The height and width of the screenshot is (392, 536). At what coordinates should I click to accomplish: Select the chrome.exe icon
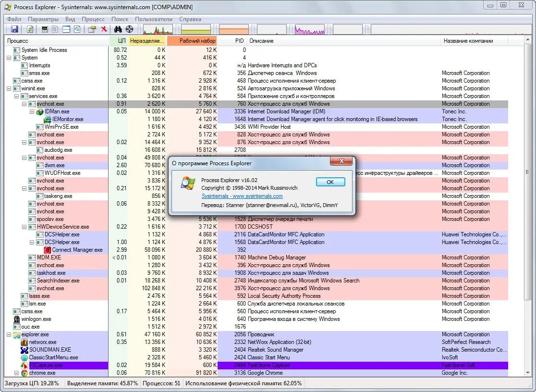[24, 373]
